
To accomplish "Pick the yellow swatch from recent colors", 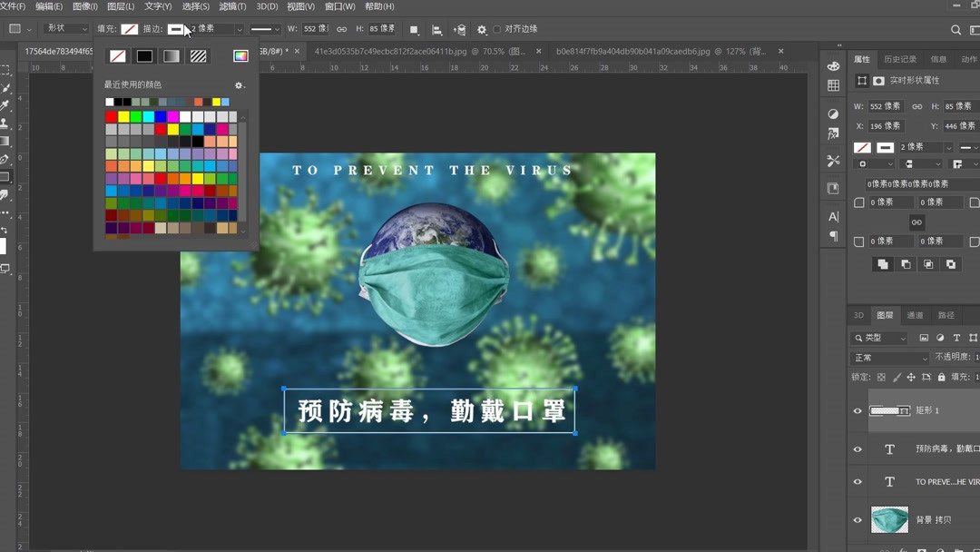I will (x=217, y=102).
